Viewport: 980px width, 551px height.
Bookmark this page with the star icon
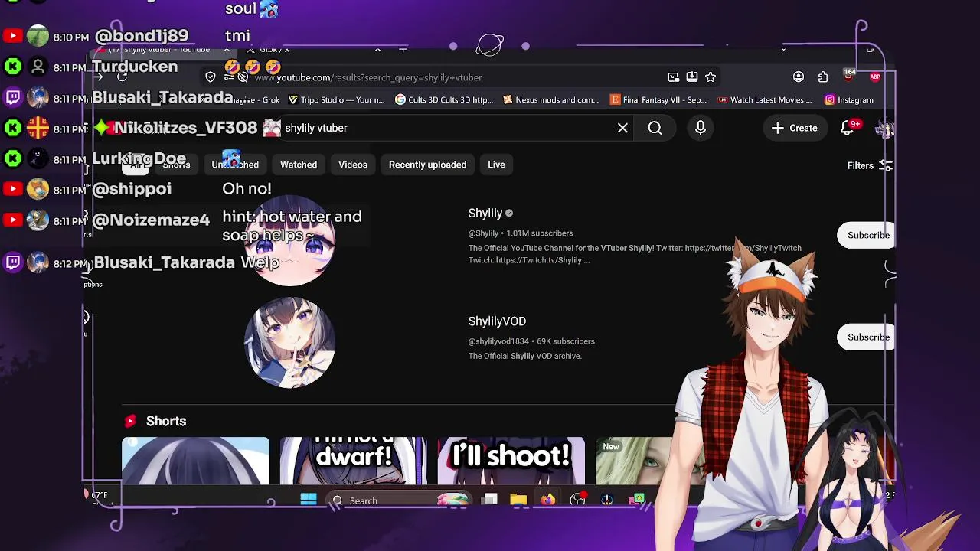click(x=710, y=77)
